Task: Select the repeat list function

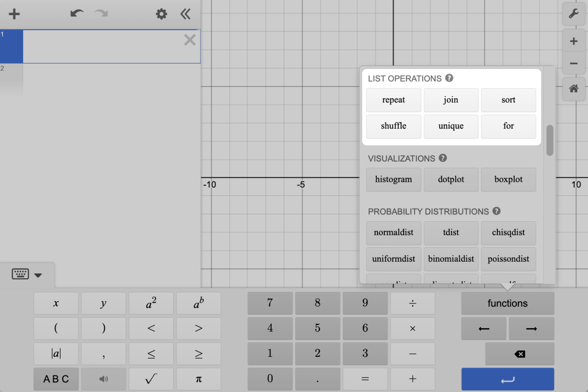Action: (394, 100)
